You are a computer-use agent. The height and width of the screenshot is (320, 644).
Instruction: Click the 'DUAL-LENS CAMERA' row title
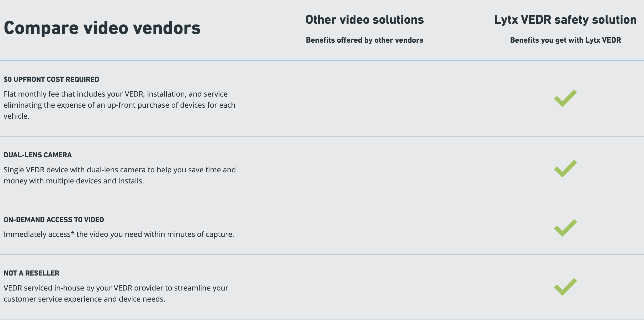[x=38, y=155]
